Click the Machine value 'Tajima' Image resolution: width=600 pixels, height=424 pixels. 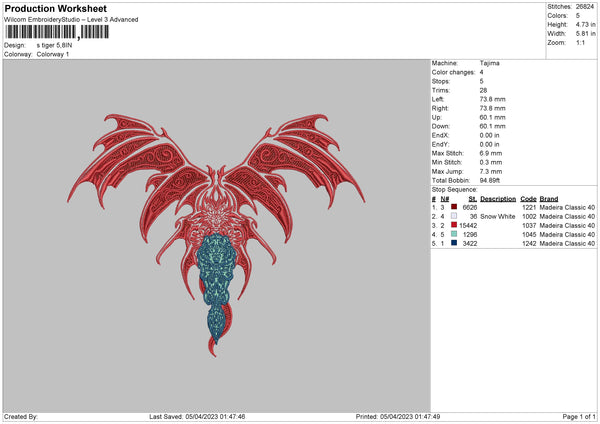[490, 63]
